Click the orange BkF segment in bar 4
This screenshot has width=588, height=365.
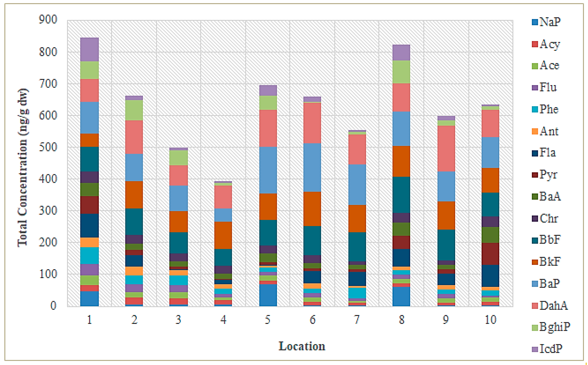pyautogui.click(x=223, y=235)
